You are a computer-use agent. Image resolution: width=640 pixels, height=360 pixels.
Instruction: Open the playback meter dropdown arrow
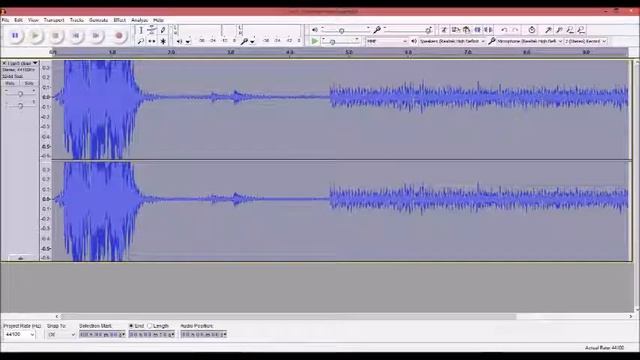(188, 42)
